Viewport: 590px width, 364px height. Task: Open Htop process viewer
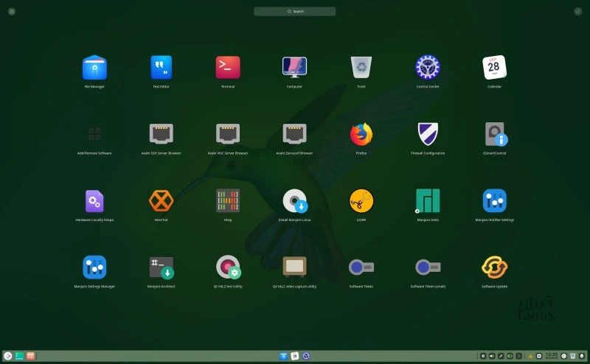coord(228,201)
